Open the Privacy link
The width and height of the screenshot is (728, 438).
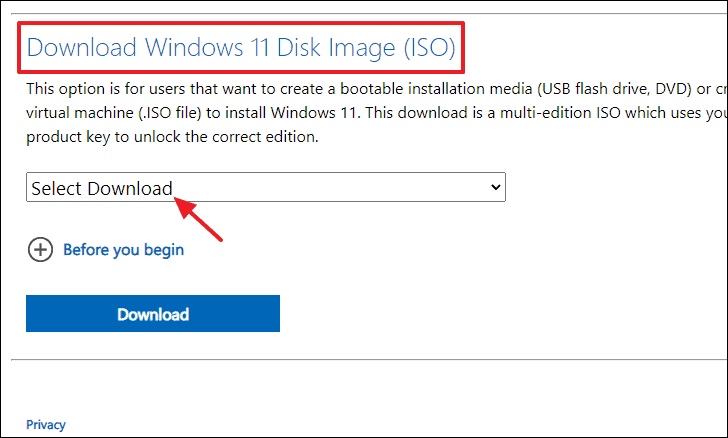(46, 425)
